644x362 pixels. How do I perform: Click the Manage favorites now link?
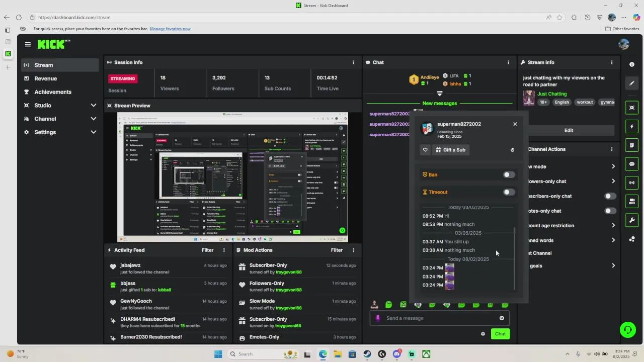[x=170, y=29]
